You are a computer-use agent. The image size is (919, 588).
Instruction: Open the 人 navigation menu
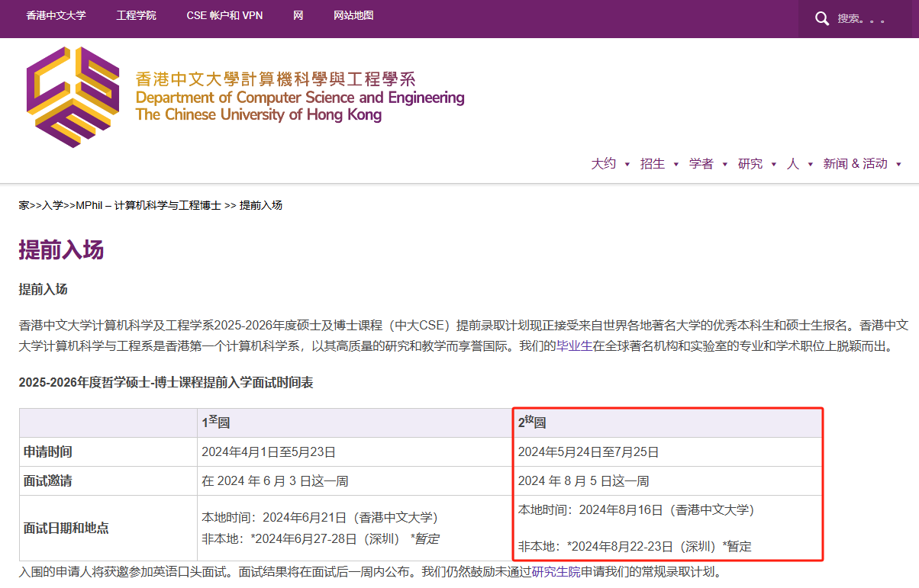[x=792, y=163]
